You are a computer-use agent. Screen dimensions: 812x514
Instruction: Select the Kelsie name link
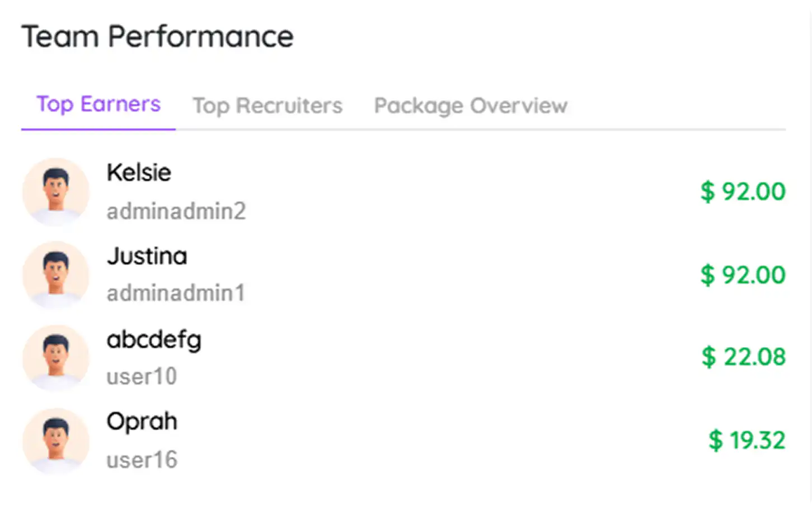[x=139, y=172]
